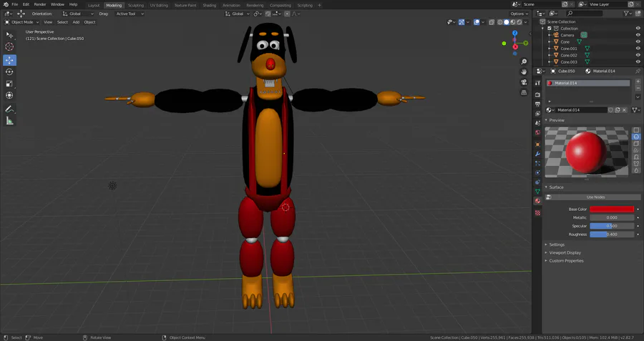Open the Object properties tab
644x341 pixels.
pyautogui.click(x=537, y=144)
